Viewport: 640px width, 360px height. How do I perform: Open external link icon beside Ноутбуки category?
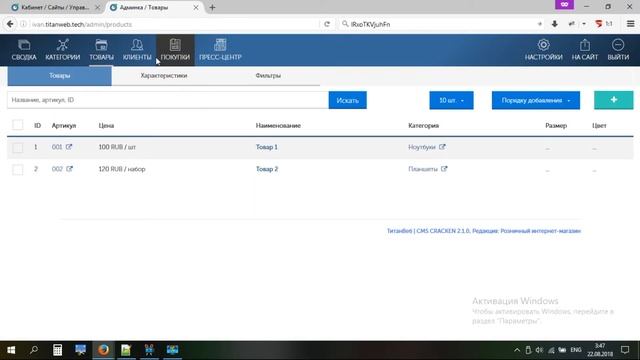[x=442, y=147]
